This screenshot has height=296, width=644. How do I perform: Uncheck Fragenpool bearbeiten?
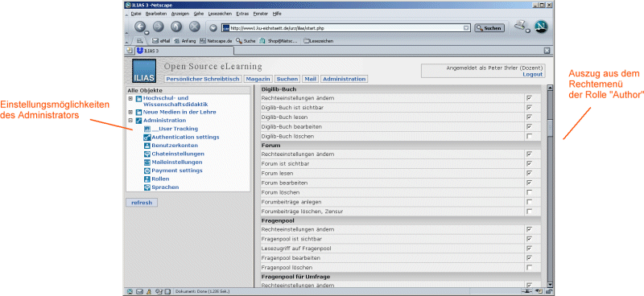click(x=530, y=258)
